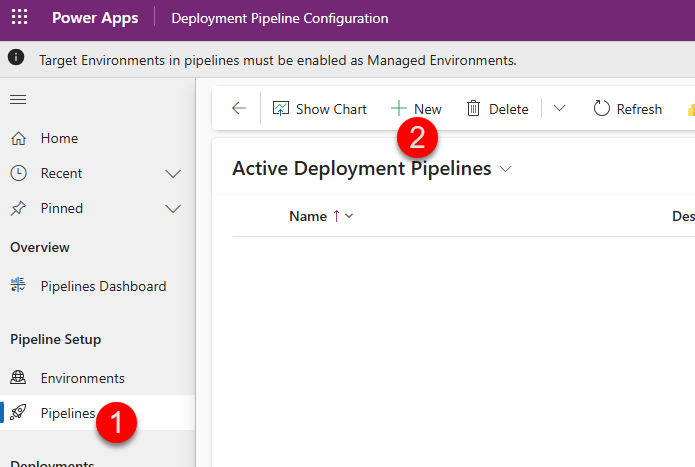This screenshot has height=467, width=695.
Task: Open Pipelines Dashboard in sidebar
Action: pos(103,286)
